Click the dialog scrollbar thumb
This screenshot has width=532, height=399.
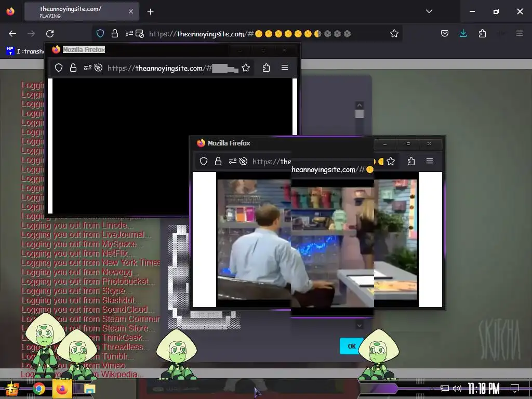(x=360, y=114)
